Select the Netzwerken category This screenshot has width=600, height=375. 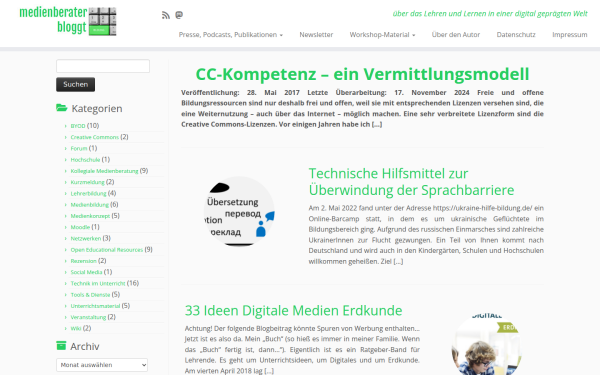(86, 238)
